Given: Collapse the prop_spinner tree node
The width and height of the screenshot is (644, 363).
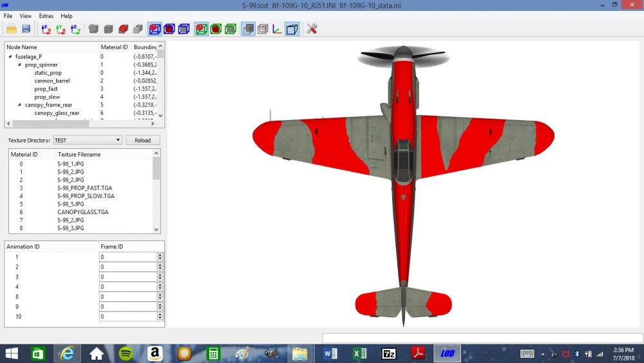Looking at the screenshot, I should 19,64.
